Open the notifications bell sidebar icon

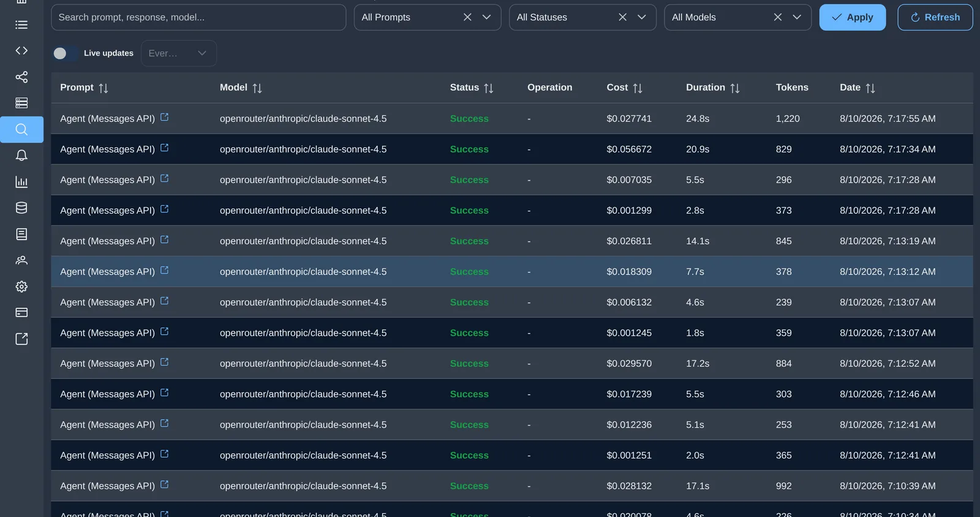click(x=21, y=156)
